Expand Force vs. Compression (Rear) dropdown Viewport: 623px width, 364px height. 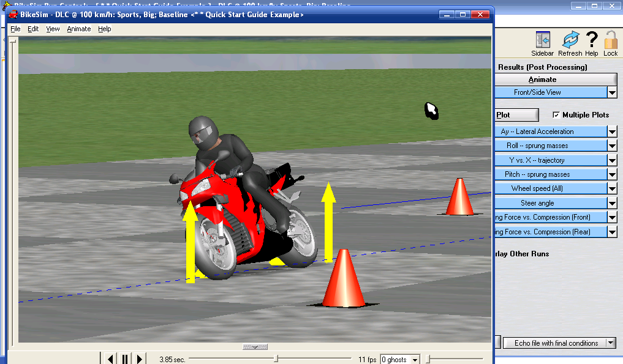click(x=612, y=232)
